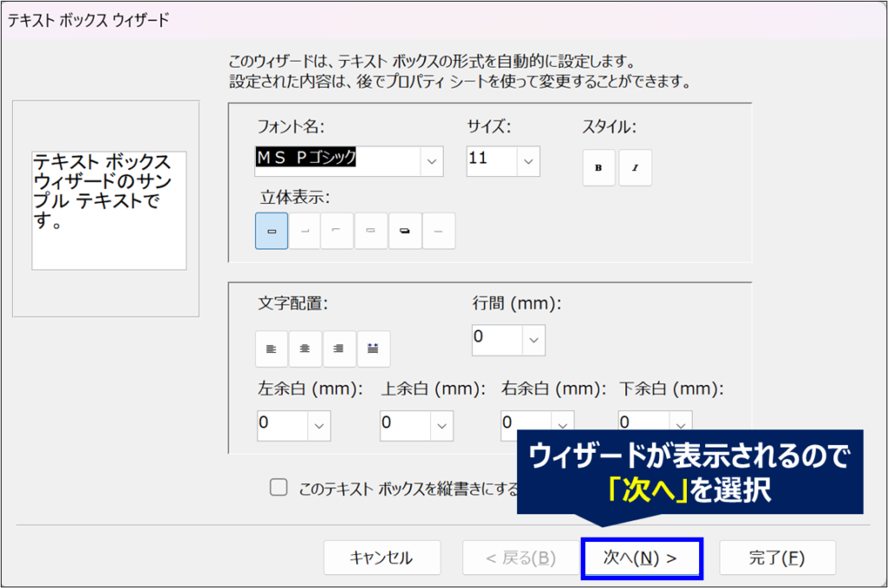888x588 pixels.
Task: Expand the 左余白 left margin dropdown
Action: [319, 425]
